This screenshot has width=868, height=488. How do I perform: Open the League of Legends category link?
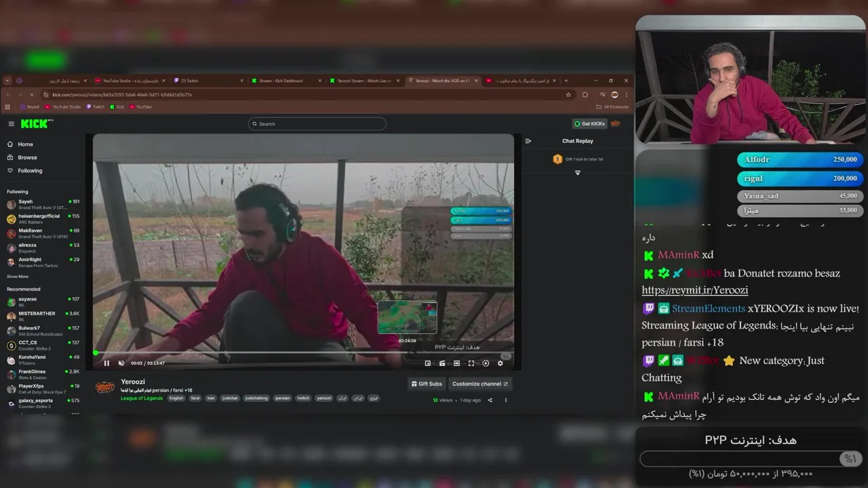[x=142, y=399]
